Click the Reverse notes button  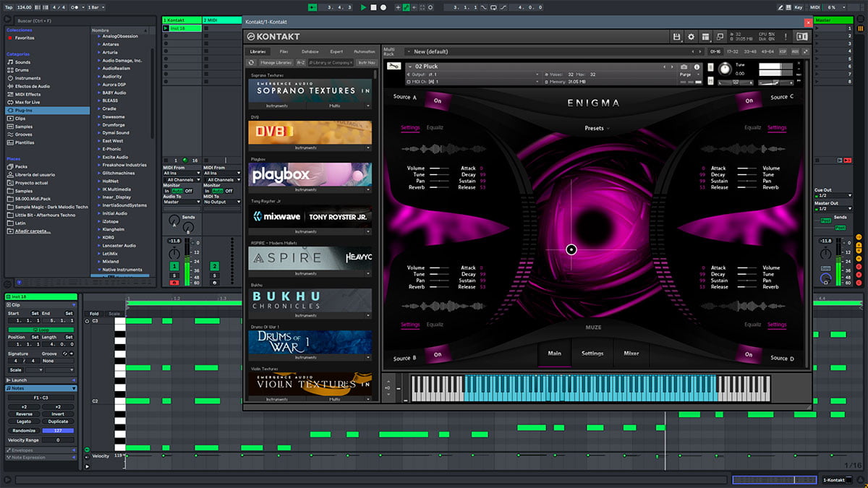(x=24, y=414)
